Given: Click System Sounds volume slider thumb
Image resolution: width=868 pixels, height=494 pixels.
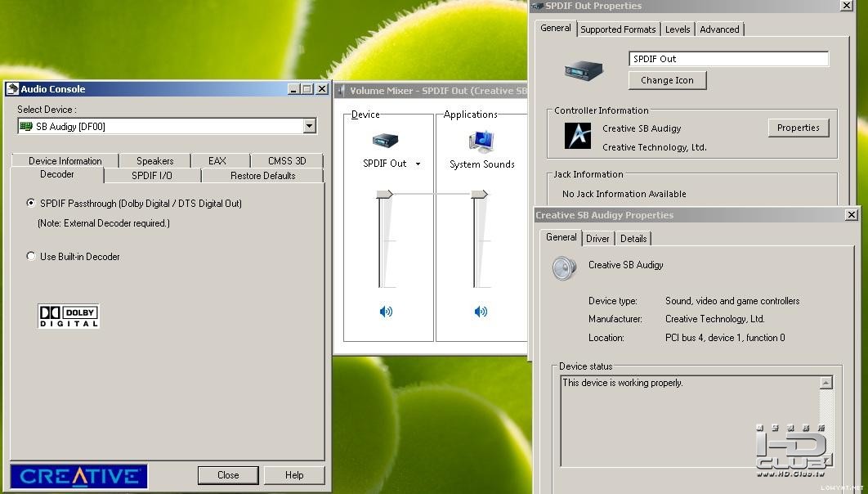Looking at the screenshot, I should click(x=480, y=194).
